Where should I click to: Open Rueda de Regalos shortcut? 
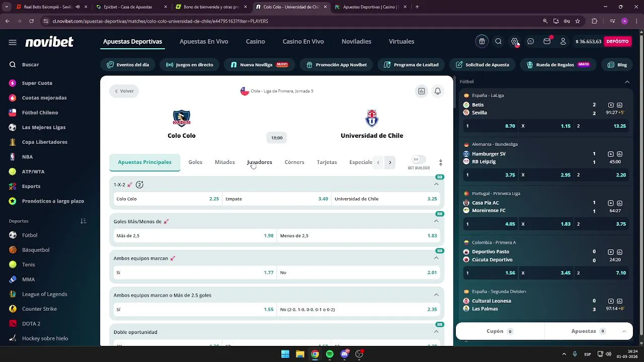558,65
